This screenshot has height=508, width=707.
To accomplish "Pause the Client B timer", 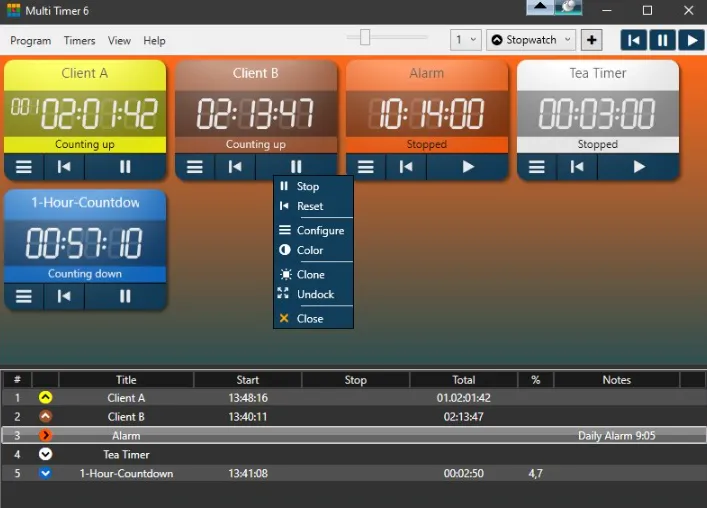I will point(296,167).
